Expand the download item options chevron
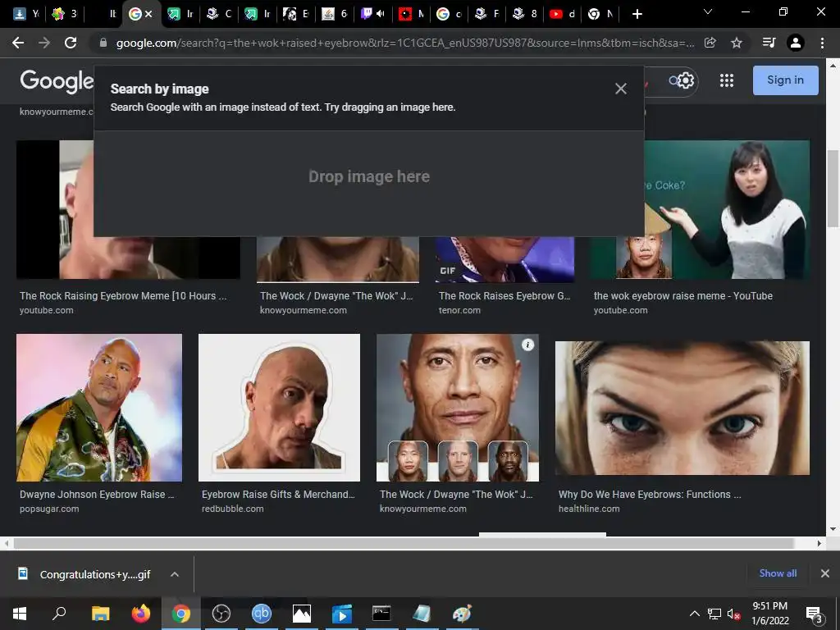This screenshot has width=840, height=630. pyautogui.click(x=174, y=574)
